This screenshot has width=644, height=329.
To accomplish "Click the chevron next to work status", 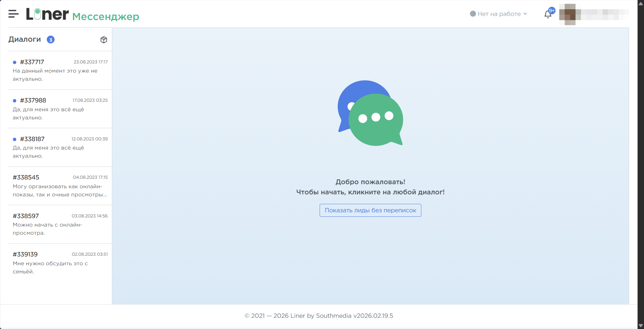I will (525, 14).
